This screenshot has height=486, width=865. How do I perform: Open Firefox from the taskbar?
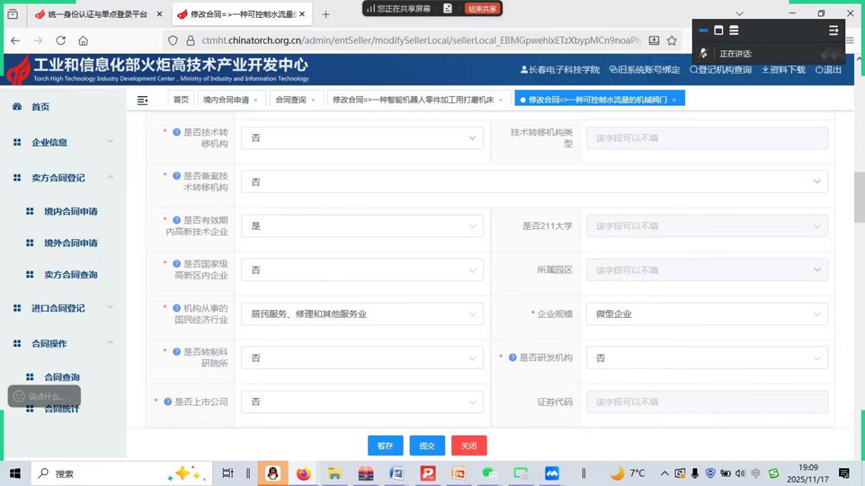[303, 474]
